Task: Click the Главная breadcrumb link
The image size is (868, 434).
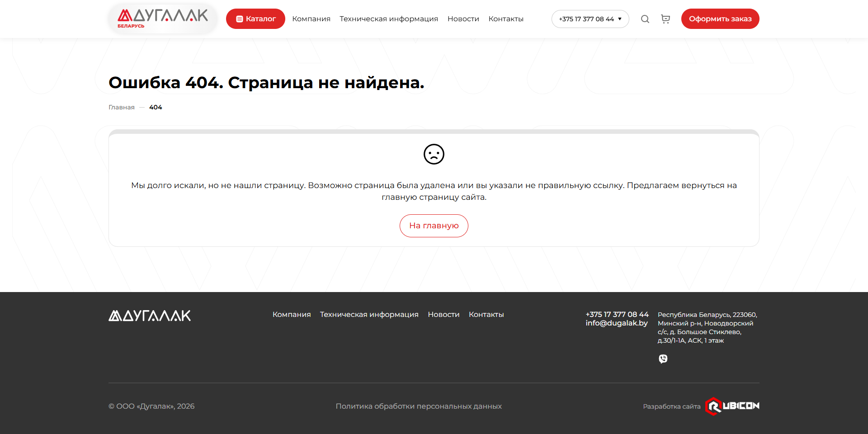Action: 122,107
